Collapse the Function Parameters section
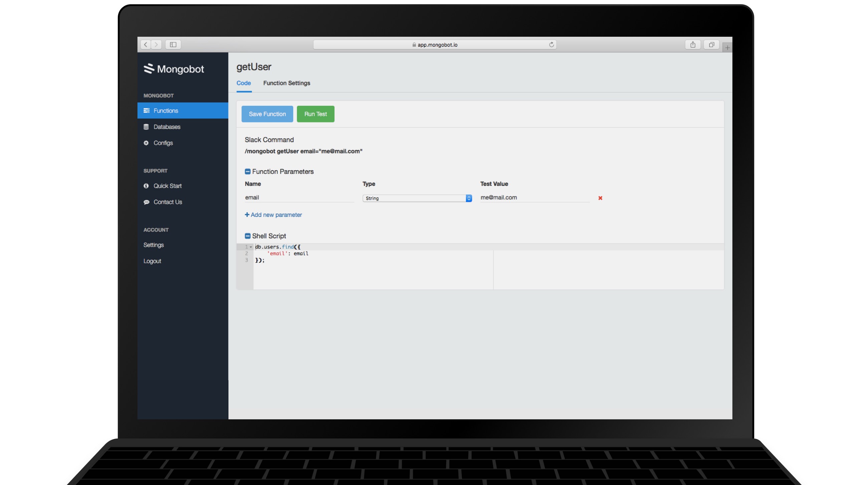Viewport: 868px width, 485px height. [248, 172]
